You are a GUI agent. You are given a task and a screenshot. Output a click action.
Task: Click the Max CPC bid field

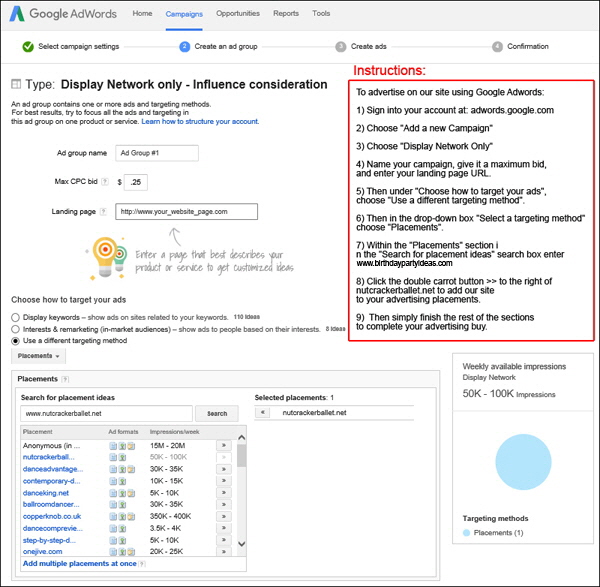point(136,182)
